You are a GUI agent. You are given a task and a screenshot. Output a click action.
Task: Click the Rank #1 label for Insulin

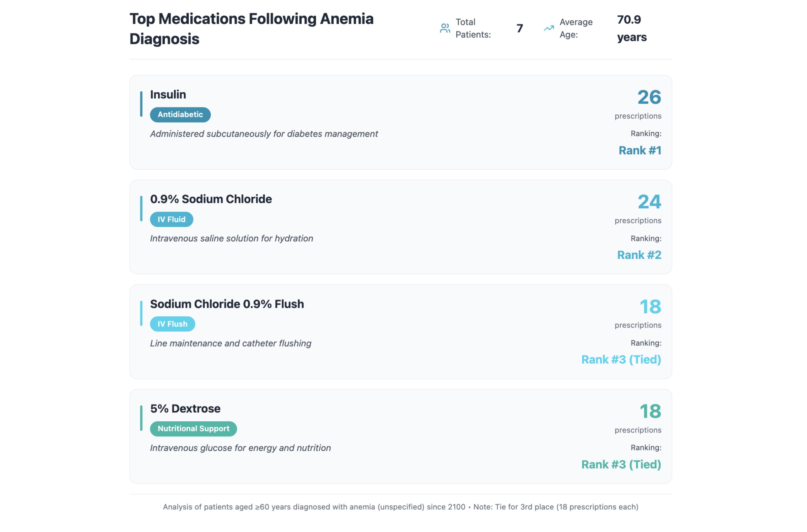tap(640, 150)
